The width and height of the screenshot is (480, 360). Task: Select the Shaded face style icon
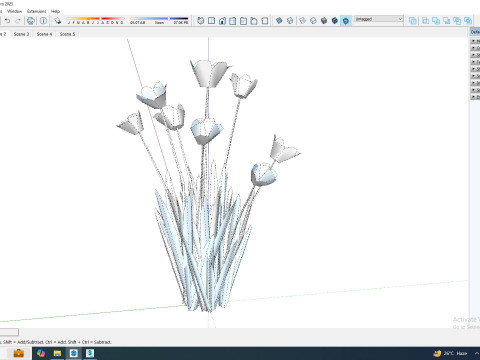point(324,21)
